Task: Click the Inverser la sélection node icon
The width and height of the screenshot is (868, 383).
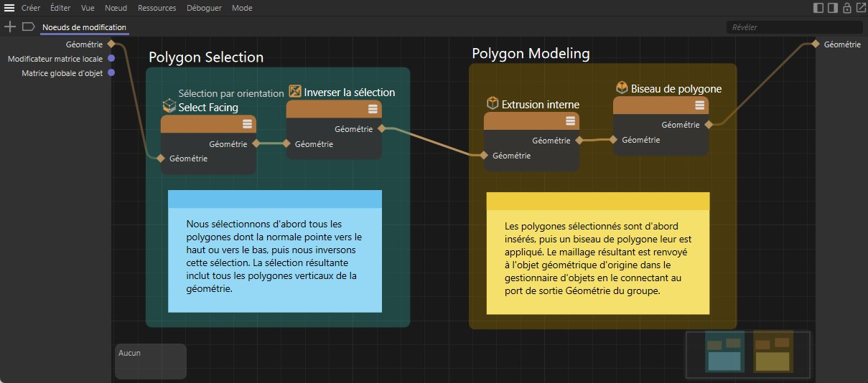Action: (x=295, y=92)
